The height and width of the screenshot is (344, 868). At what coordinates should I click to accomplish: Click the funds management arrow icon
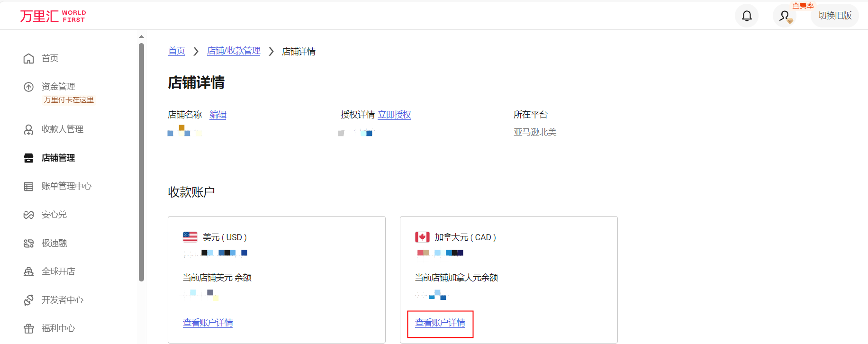(29, 87)
